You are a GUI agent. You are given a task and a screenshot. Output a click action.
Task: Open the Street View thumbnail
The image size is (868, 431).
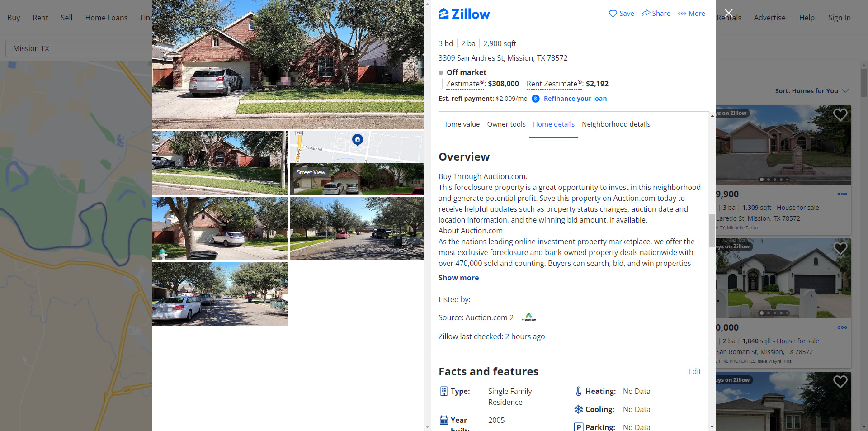[x=357, y=179]
